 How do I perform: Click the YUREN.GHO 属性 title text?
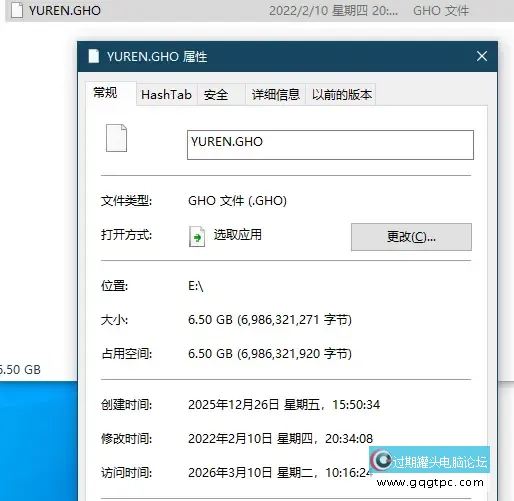(157, 57)
